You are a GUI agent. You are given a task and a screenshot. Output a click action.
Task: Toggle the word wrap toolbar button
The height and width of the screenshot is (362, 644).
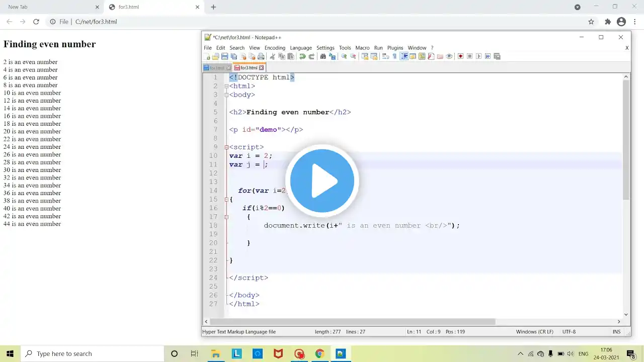pos(385,56)
